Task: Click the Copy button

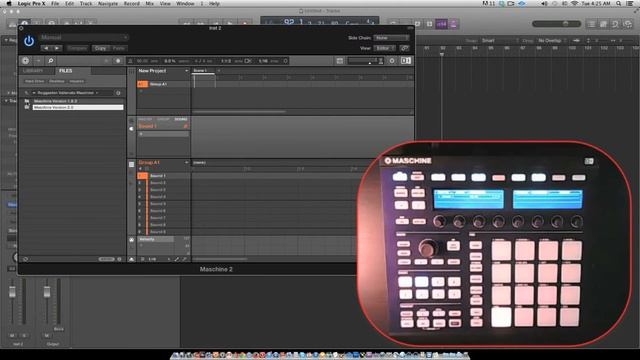Action: 100,48
